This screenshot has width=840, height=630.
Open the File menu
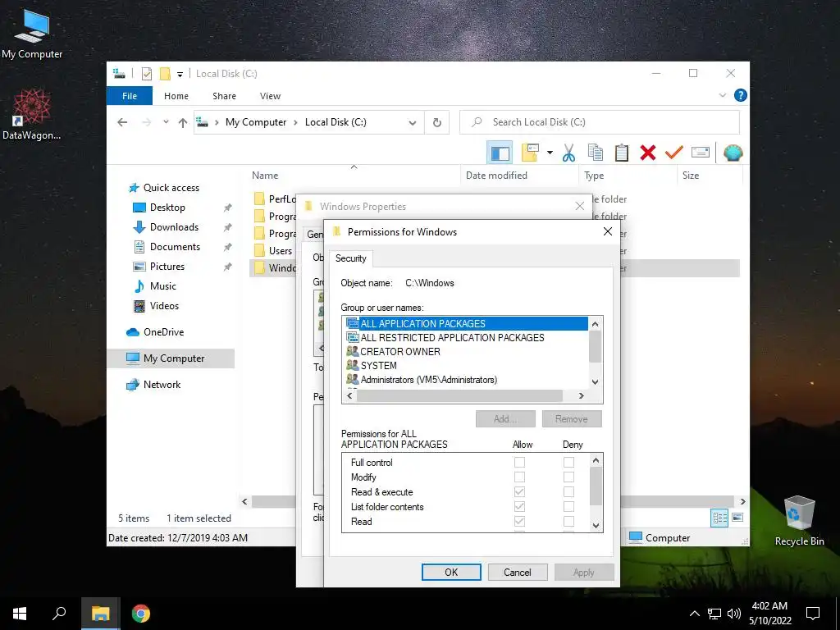129,96
